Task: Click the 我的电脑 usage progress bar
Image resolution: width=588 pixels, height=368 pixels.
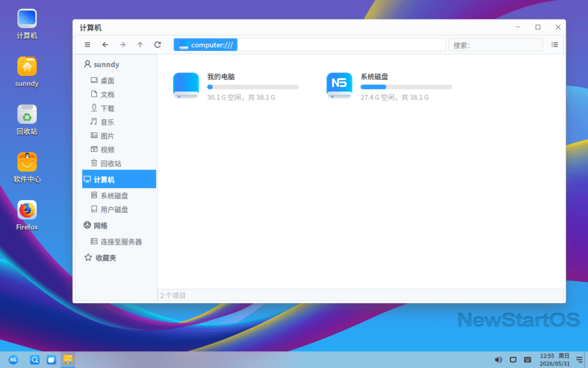Action: pyautogui.click(x=253, y=87)
